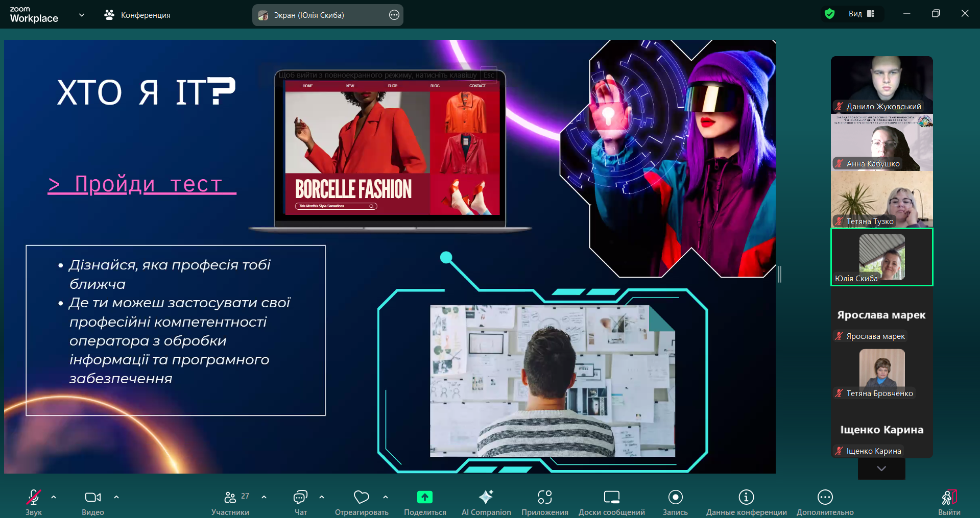Open more options on shared screen tab
The image size is (980, 518).
(394, 15)
